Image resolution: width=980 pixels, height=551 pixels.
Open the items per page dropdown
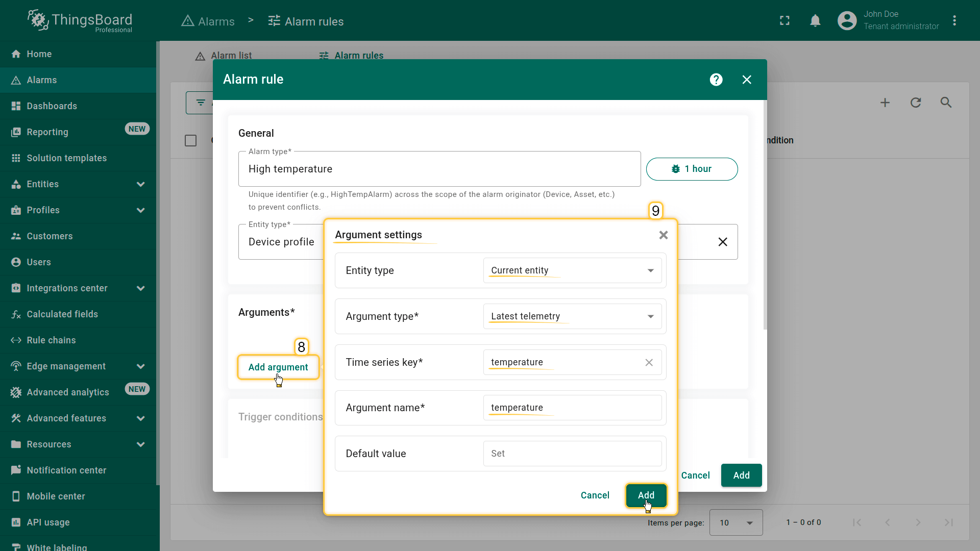736,522
